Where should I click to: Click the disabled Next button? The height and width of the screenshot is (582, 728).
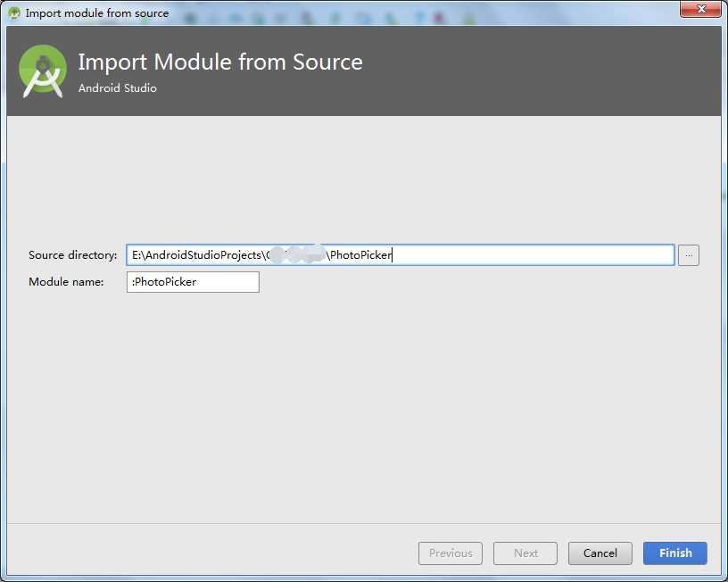point(525,553)
